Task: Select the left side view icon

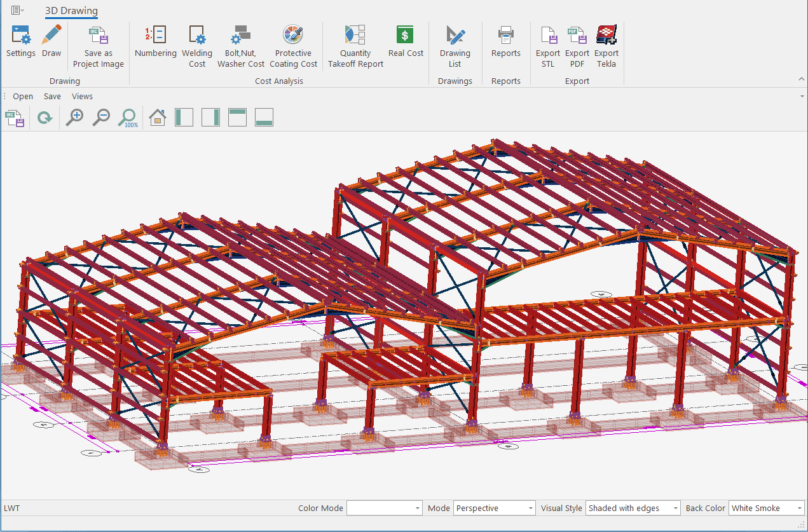Action: click(x=184, y=118)
